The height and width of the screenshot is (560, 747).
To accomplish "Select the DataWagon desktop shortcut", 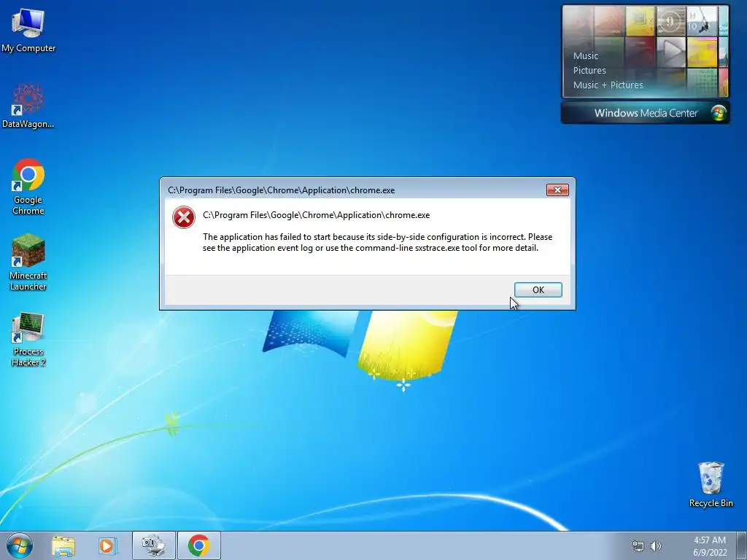I will [x=28, y=106].
